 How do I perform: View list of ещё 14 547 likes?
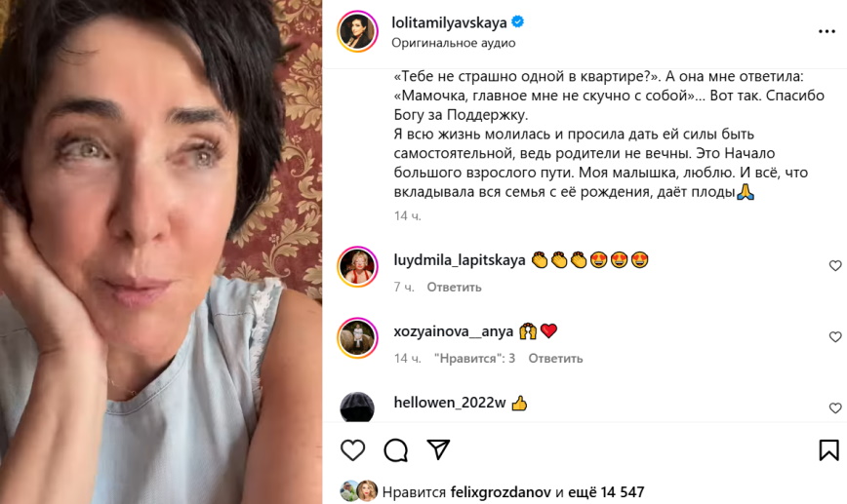pyautogui.click(x=606, y=492)
